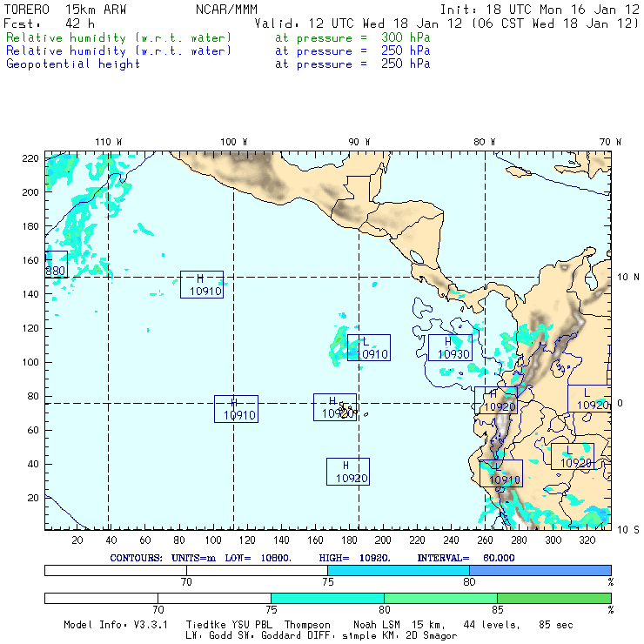Click the 'TORERO 15km ARW' title text
The height and width of the screenshot is (644, 644).
click(65, 10)
